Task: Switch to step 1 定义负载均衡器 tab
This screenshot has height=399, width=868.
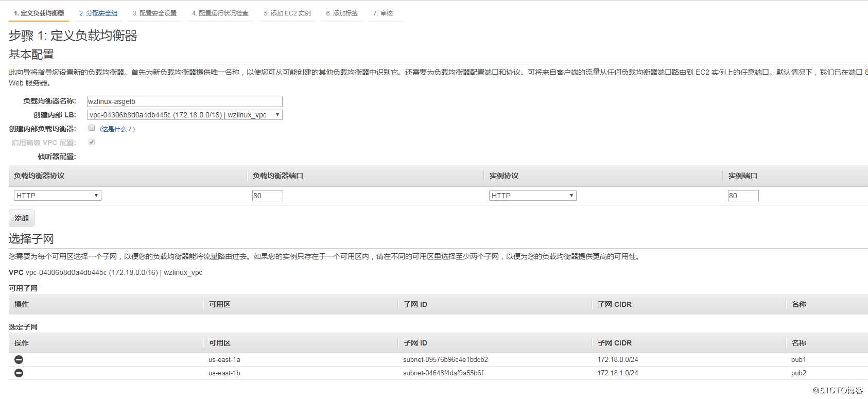Action: [x=39, y=13]
